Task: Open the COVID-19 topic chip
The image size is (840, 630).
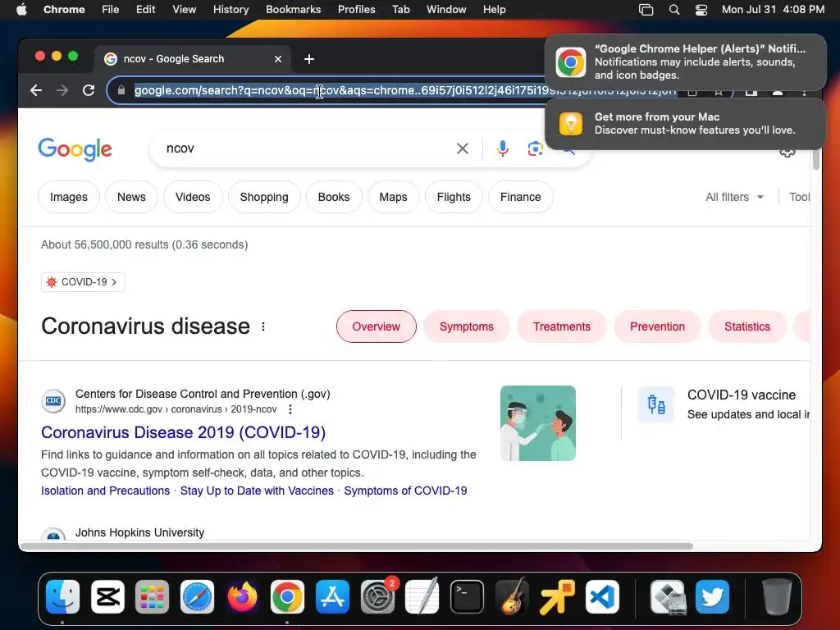Action: coord(83,282)
